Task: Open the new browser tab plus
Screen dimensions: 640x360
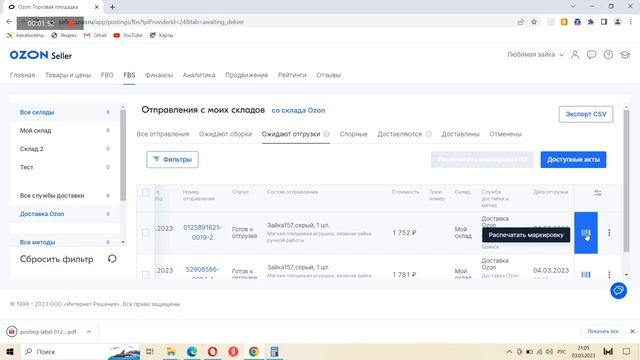Action: 112,7
